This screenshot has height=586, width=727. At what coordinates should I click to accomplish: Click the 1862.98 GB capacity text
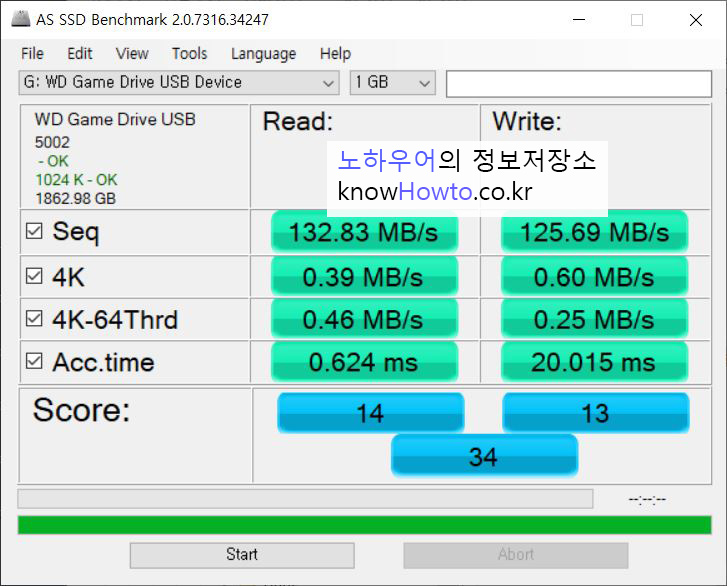(76, 199)
